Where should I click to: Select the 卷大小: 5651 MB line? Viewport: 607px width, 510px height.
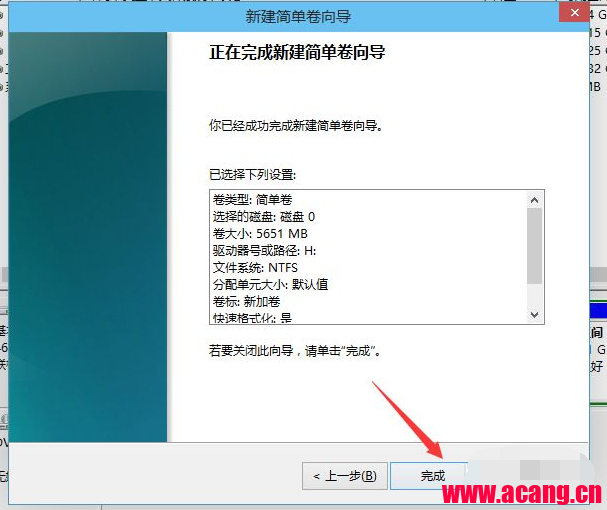pos(260,234)
